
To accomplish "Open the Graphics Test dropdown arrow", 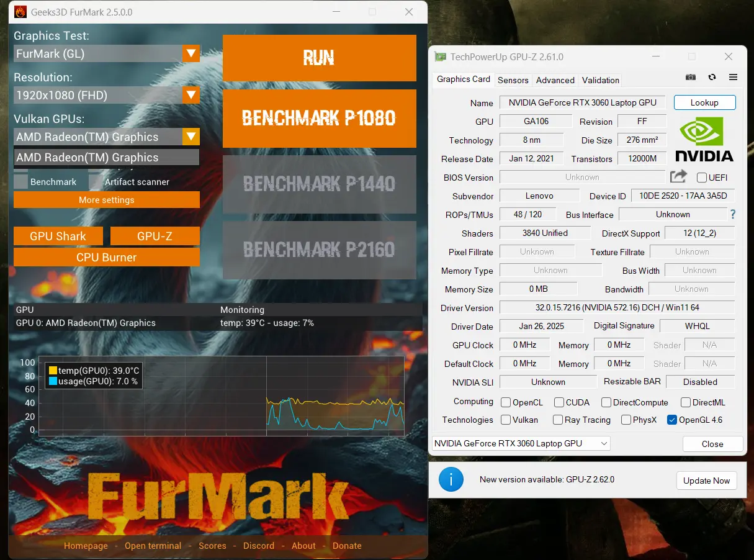I will click(191, 53).
